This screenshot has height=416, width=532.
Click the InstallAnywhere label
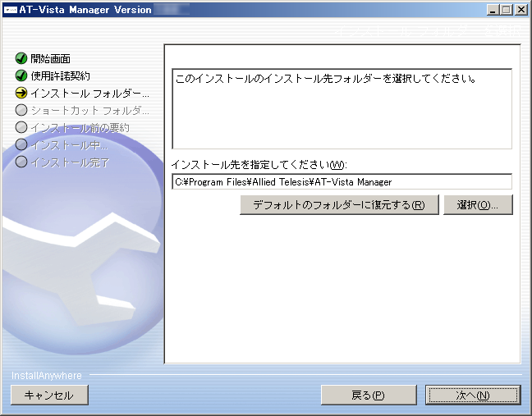[47, 376]
